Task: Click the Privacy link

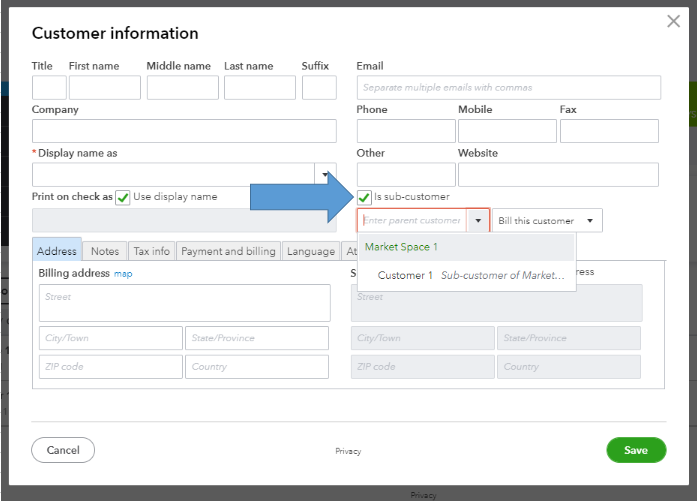Action: point(348,451)
